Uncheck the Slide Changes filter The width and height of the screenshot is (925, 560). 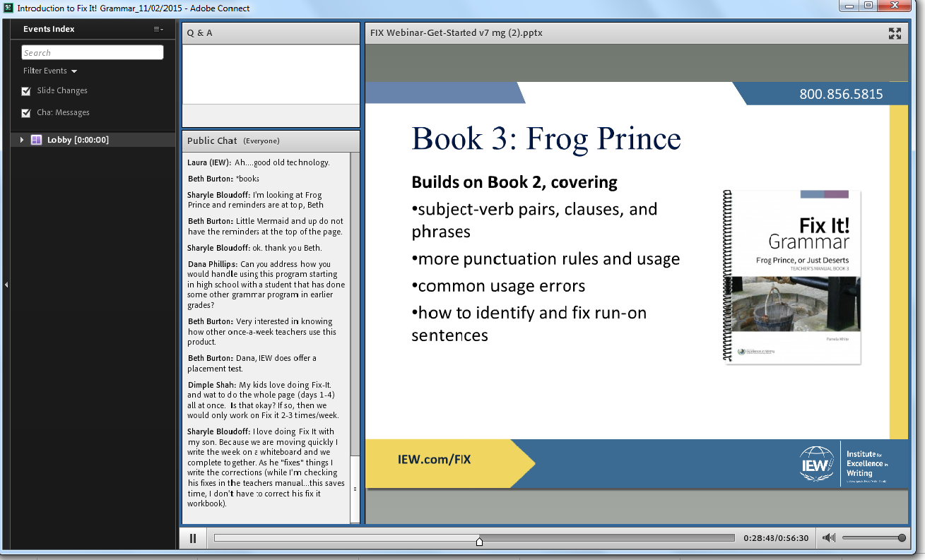click(x=26, y=90)
